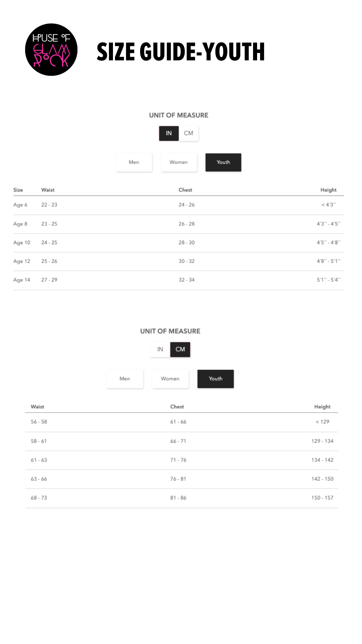Open the Women tab in the upper size chart

pyautogui.click(x=179, y=162)
